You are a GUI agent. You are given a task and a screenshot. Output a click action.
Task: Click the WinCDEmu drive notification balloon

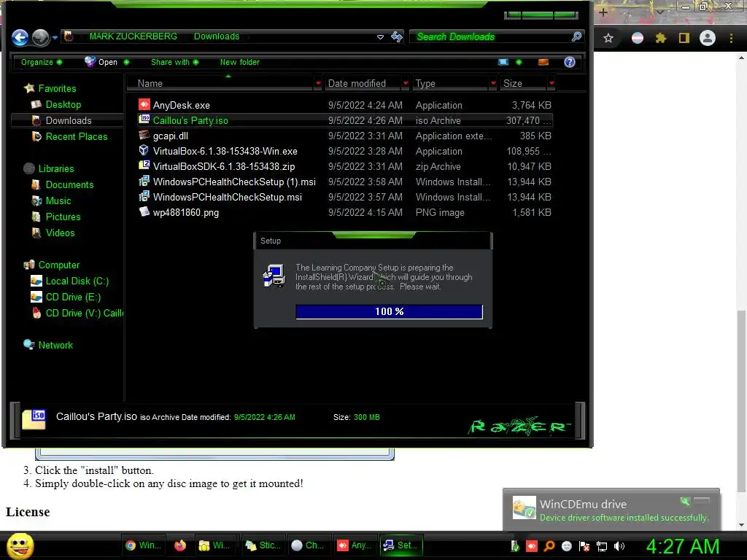pos(611,510)
